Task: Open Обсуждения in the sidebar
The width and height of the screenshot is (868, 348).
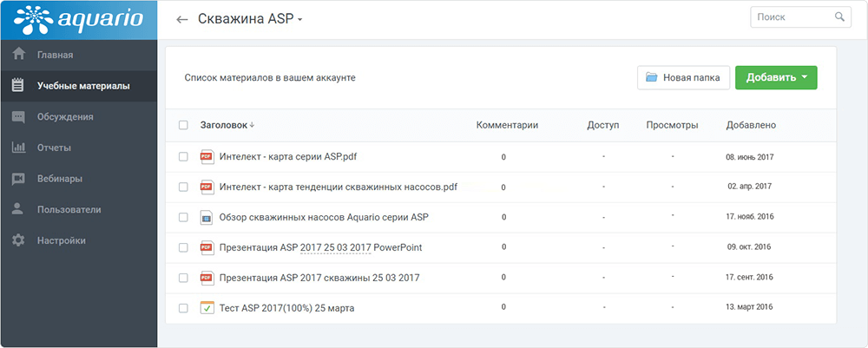Action: tap(65, 116)
